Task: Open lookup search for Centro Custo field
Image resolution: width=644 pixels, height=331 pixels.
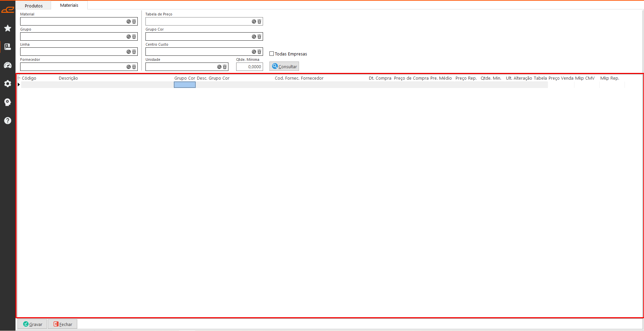Action: 254,52
